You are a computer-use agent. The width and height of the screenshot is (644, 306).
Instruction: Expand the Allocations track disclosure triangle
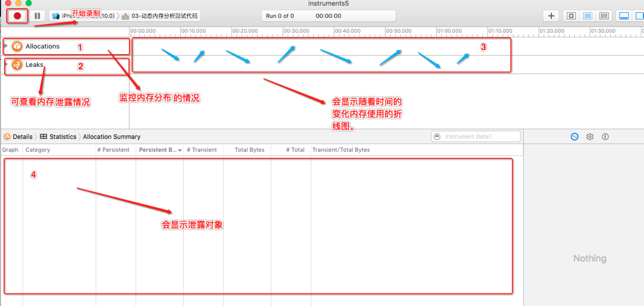tap(5, 46)
